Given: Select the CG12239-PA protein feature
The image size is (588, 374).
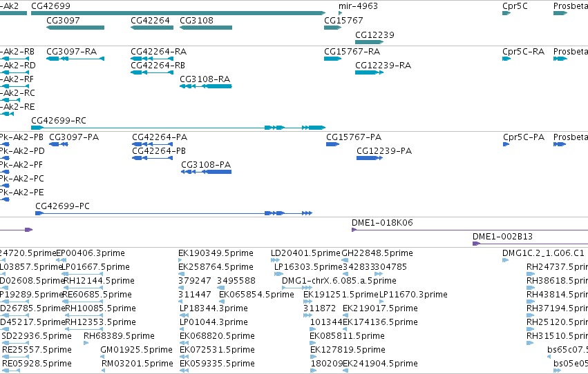Looking at the screenshot, I should (370, 158).
